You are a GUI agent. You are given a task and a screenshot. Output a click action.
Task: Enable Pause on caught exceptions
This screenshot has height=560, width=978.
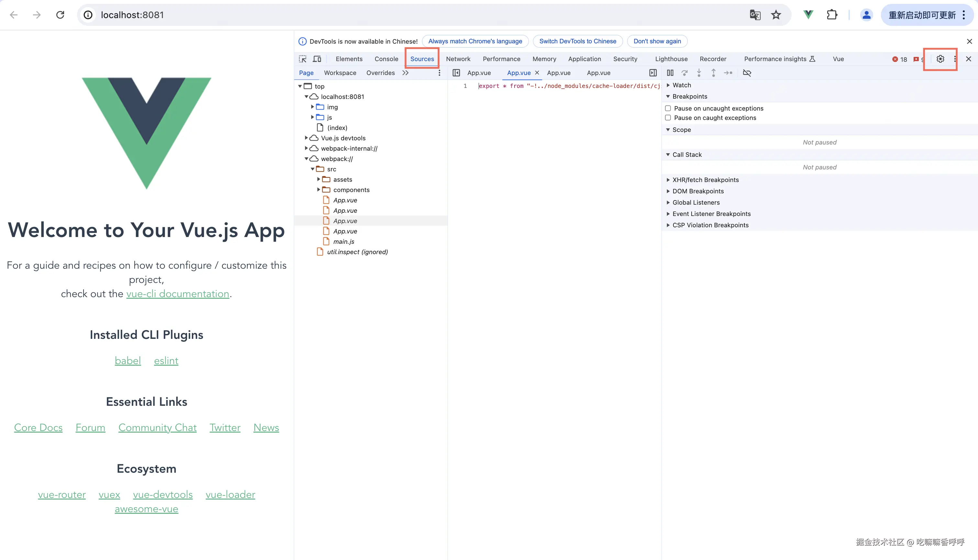coord(668,118)
